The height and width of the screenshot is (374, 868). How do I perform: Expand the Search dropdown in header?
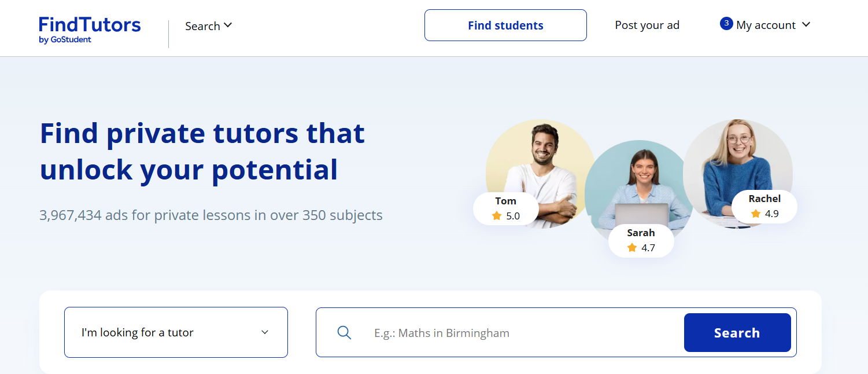pyautogui.click(x=208, y=26)
